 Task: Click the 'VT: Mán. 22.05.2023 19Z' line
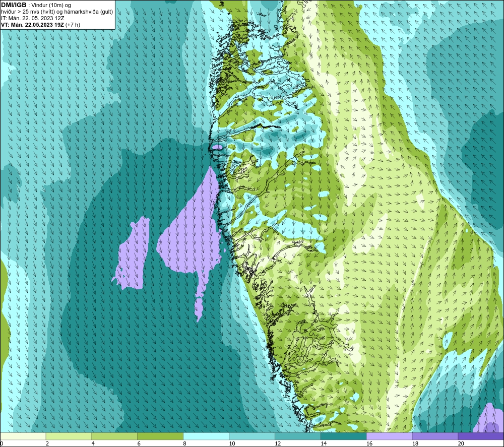(32, 25)
